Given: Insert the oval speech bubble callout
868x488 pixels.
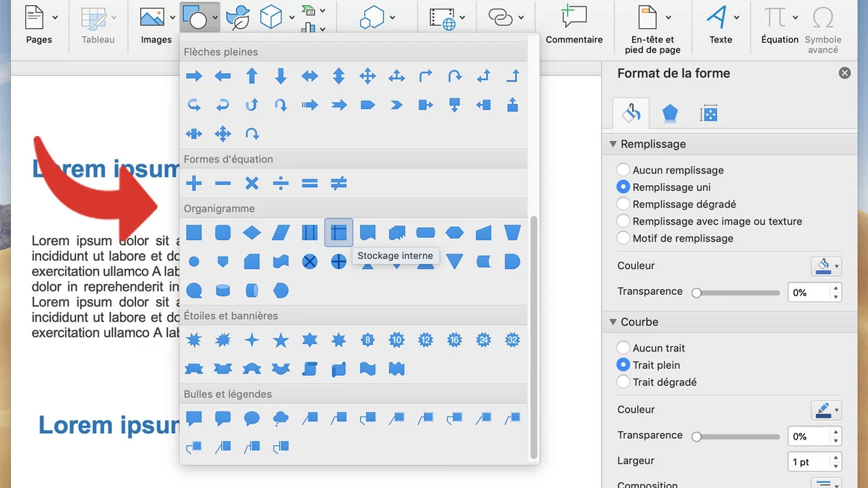Looking at the screenshot, I should (252, 419).
